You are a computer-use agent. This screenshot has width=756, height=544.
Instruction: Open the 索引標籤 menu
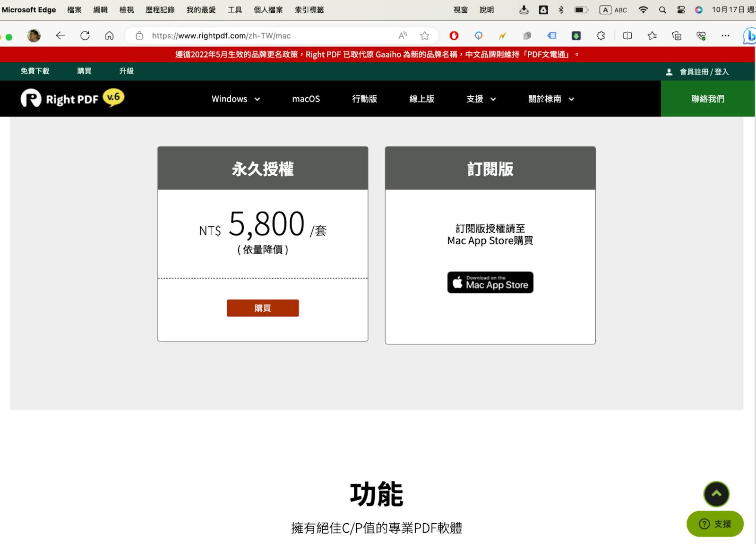tap(309, 9)
